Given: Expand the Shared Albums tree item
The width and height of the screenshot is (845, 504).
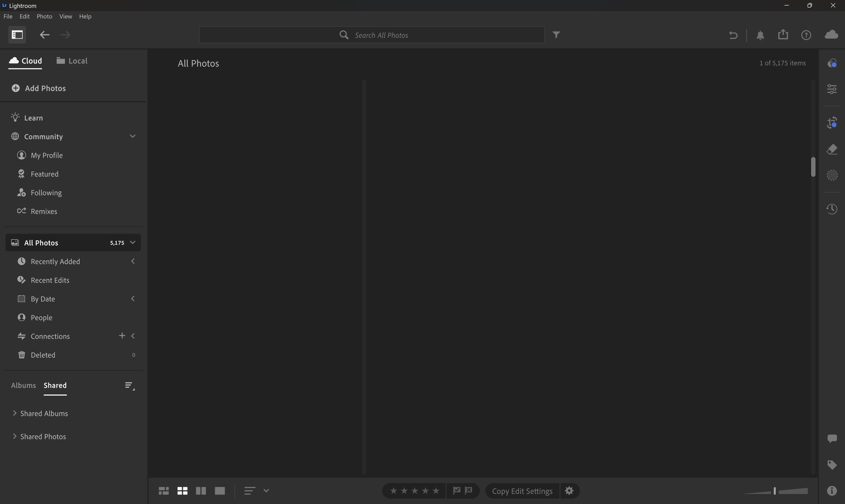Looking at the screenshot, I should (15, 413).
